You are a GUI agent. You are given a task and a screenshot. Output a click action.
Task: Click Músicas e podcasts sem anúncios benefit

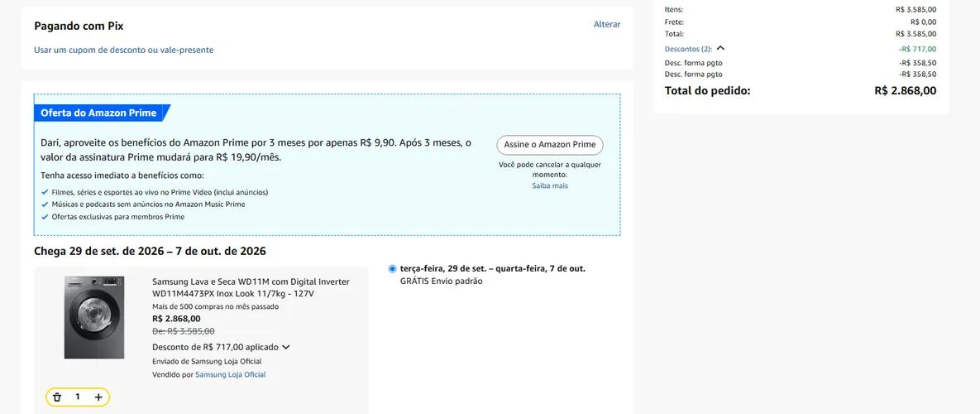148,205
